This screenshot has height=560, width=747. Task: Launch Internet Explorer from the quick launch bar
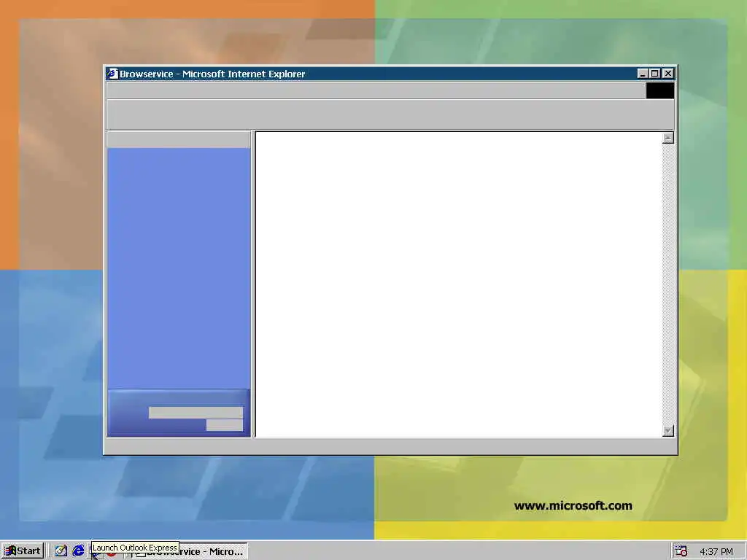[x=78, y=551]
